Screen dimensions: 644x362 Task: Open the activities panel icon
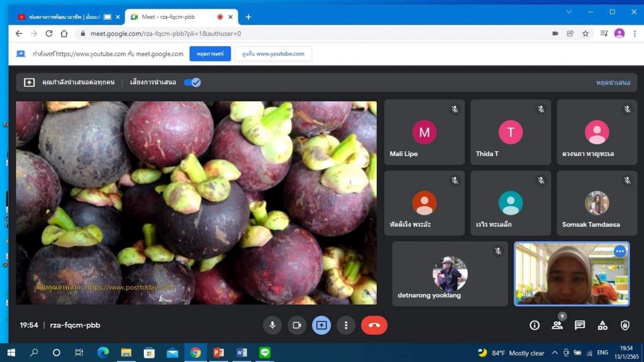point(603,325)
